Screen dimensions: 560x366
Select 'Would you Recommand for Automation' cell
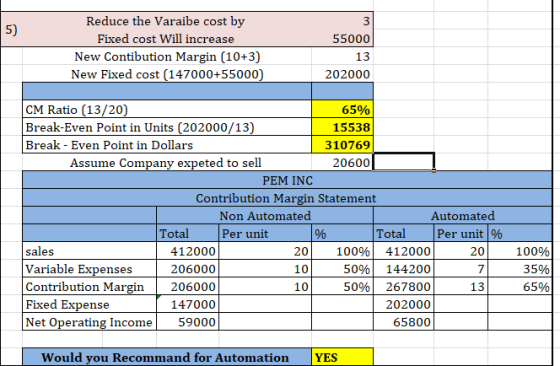(x=167, y=357)
